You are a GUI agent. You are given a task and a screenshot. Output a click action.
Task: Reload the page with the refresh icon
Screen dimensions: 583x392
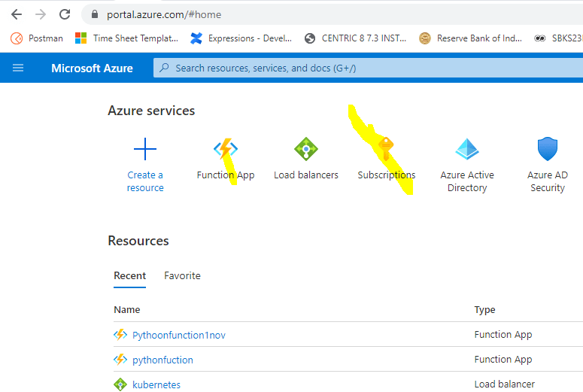pos(65,14)
